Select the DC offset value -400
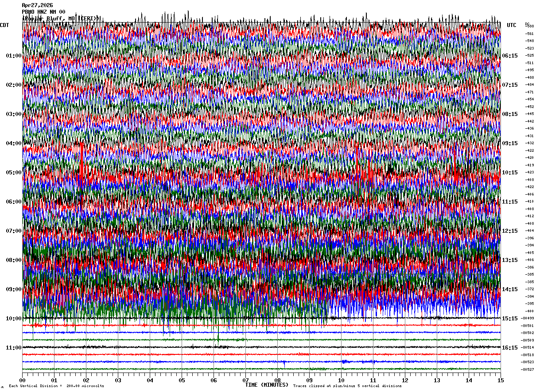Viewport: 536px width, 392px height. coord(529,311)
